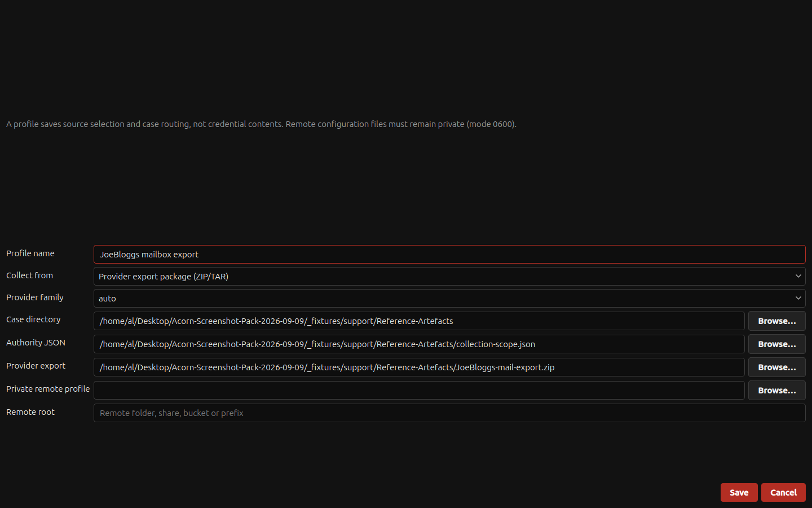The height and width of the screenshot is (508, 812).
Task: Click the profile info note about mode 0600
Action: (x=261, y=124)
